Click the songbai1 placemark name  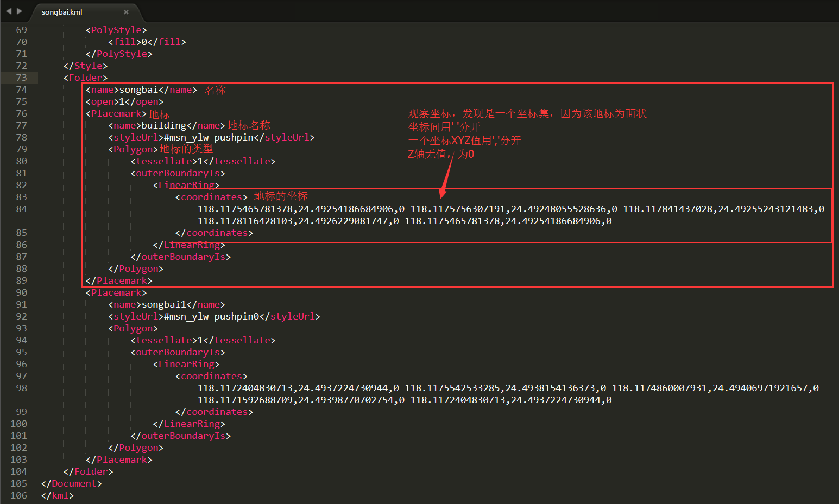pyautogui.click(x=163, y=304)
